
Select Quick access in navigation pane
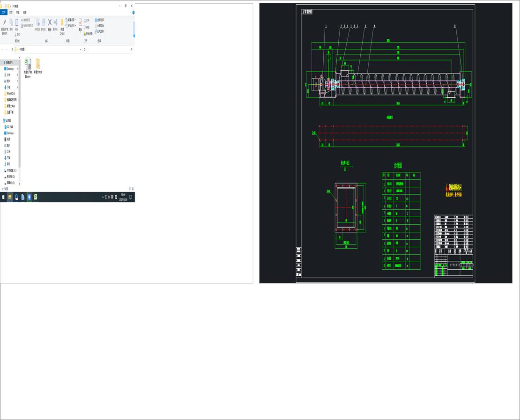(8, 62)
